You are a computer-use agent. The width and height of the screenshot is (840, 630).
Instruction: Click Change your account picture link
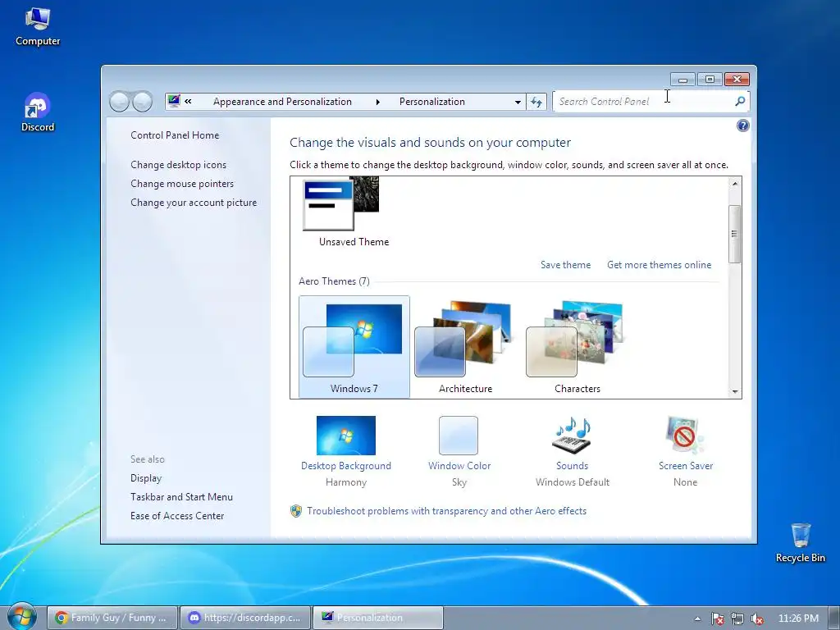(x=194, y=203)
